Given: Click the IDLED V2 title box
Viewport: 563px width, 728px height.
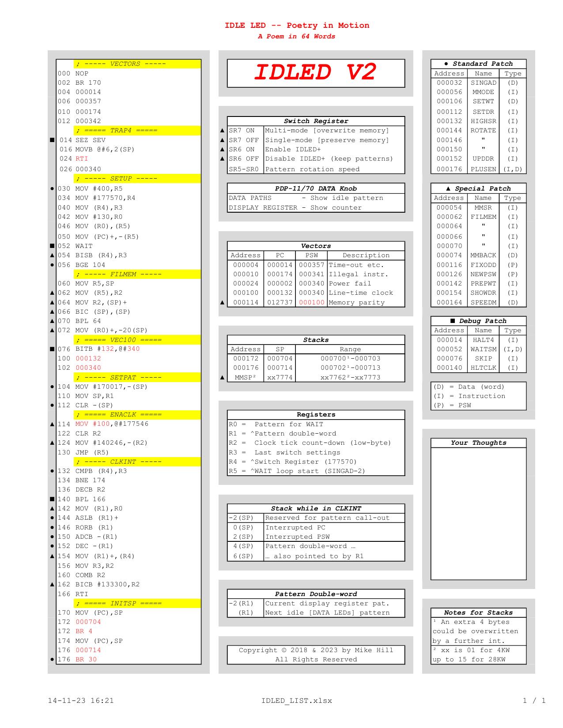Looking at the screenshot, I should pos(316,73).
